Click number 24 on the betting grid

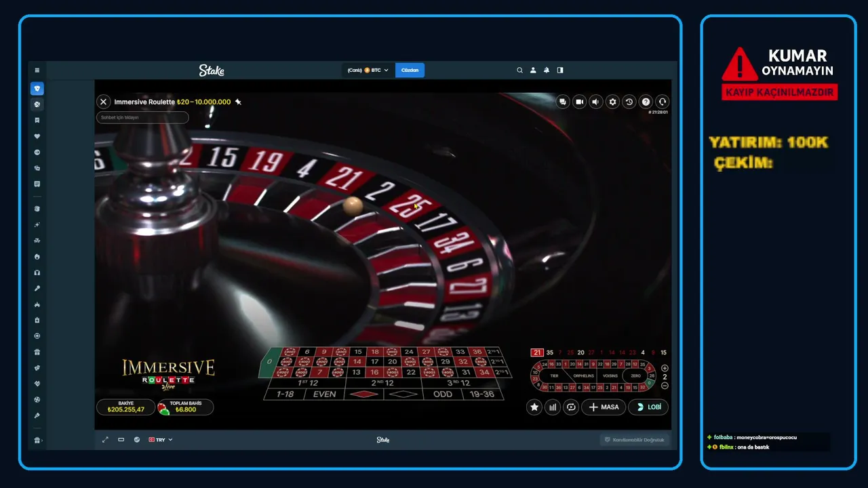point(409,352)
